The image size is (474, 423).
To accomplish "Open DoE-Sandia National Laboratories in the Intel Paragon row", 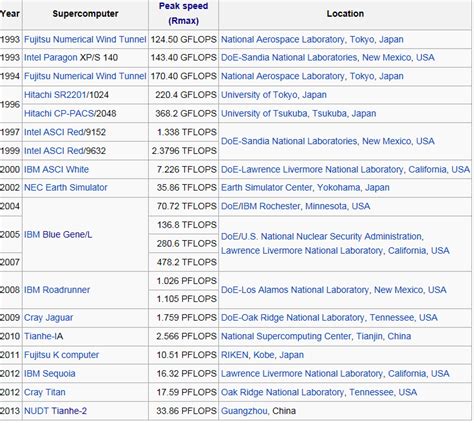I will (x=289, y=58).
